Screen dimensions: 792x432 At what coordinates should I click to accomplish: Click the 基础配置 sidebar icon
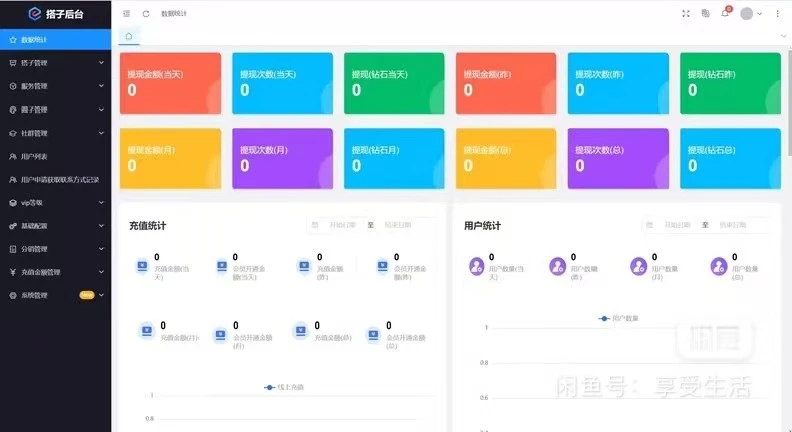coord(13,226)
